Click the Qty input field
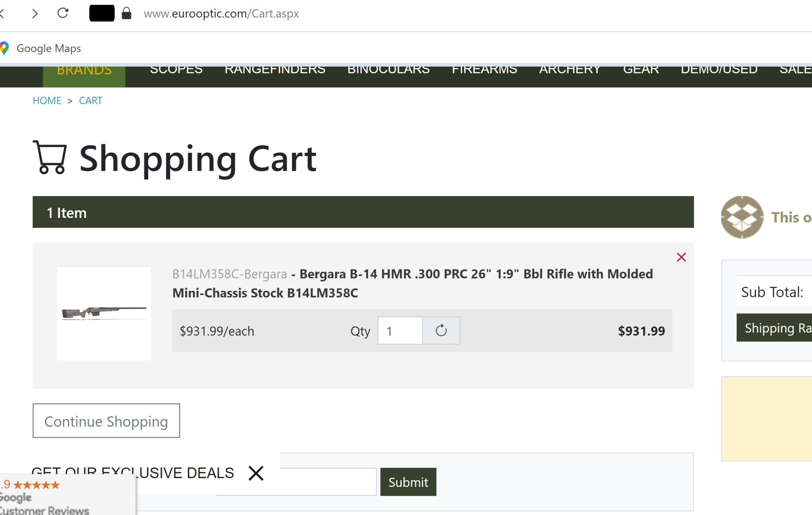Viewport: 812px width, 515px height. [x=400, y=330]
